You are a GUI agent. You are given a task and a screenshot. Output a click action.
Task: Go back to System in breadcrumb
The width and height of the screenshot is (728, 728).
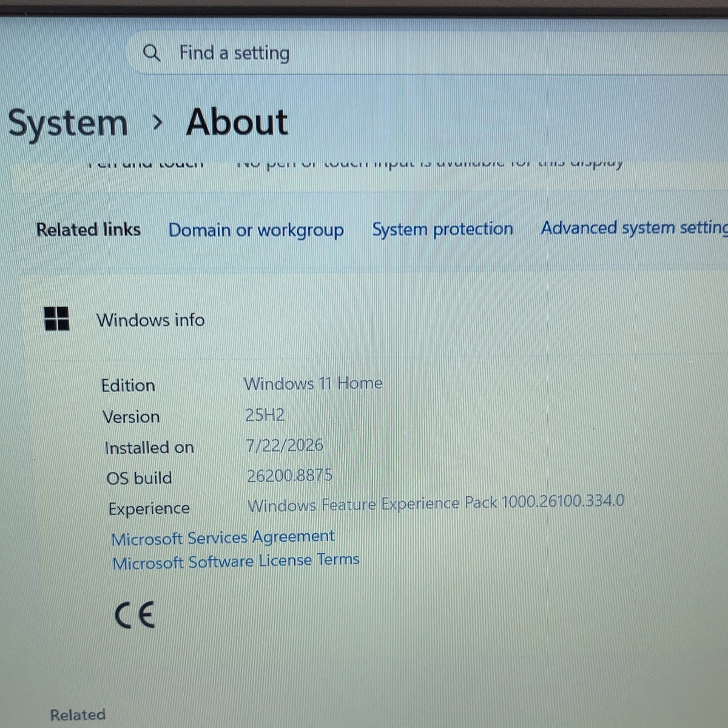tap(68, 123)
